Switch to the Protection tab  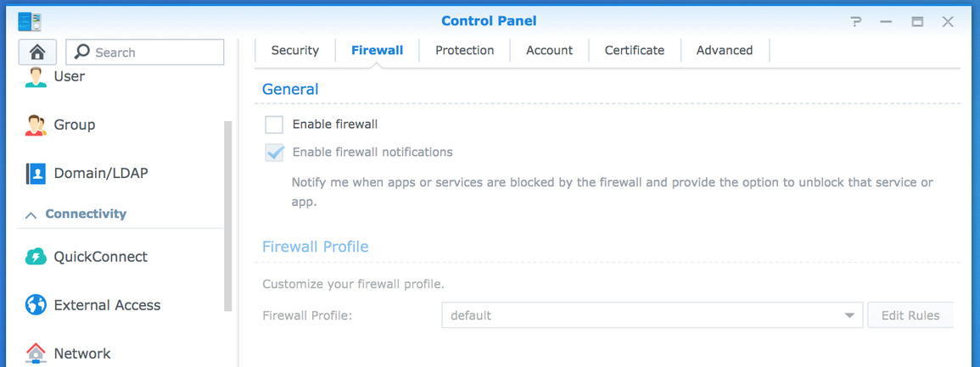pyautogui.click(x=464, y=51)
